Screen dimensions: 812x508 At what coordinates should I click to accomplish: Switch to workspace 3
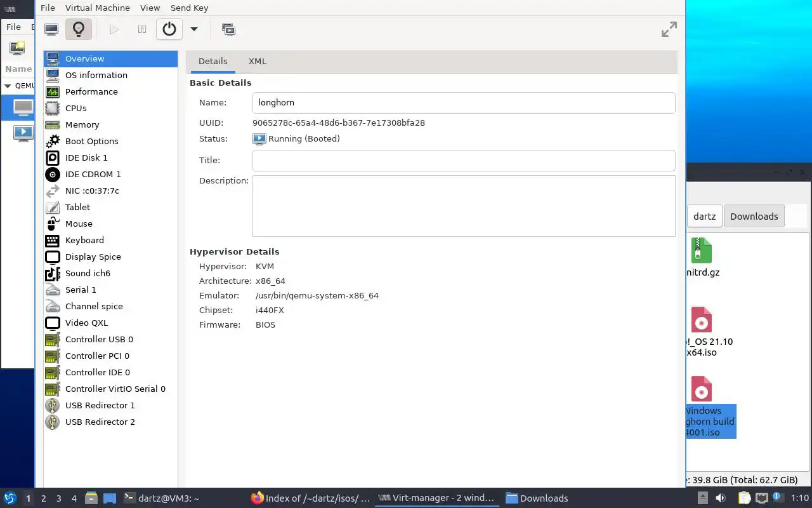(x=58, y=498)
